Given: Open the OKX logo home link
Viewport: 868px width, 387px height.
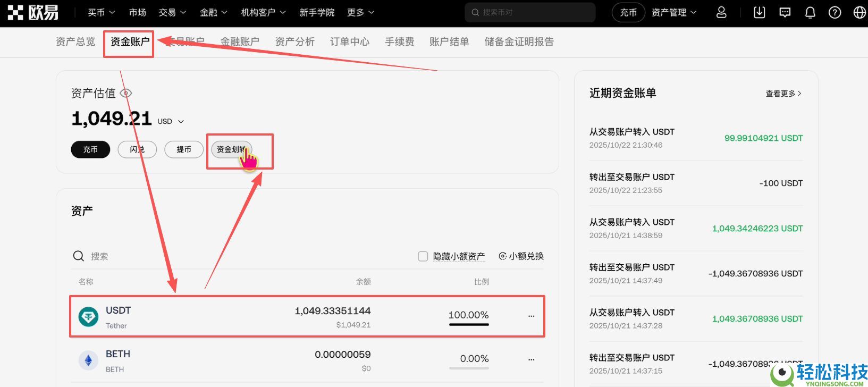Looking at the screenshot, I should tap(33, 12).
